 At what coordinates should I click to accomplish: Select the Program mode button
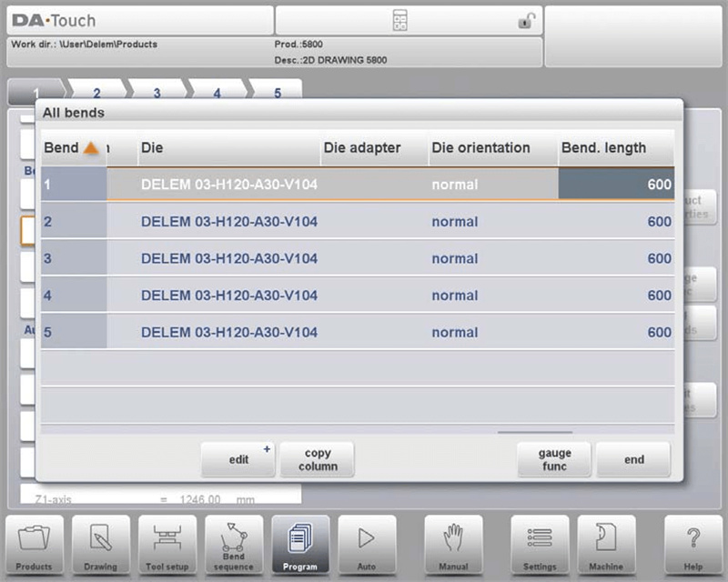(x=300, y=545)
